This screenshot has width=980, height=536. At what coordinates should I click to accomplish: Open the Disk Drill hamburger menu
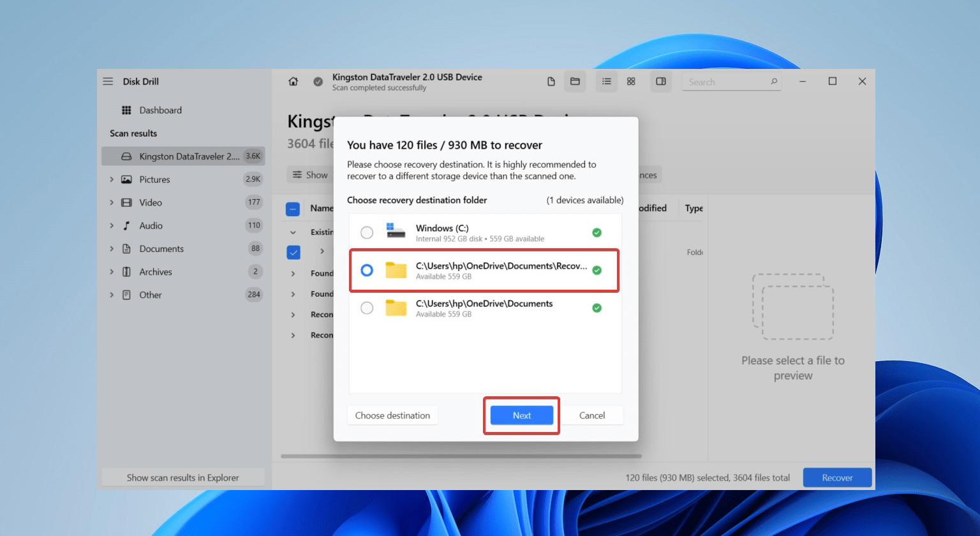click(108, 82)
